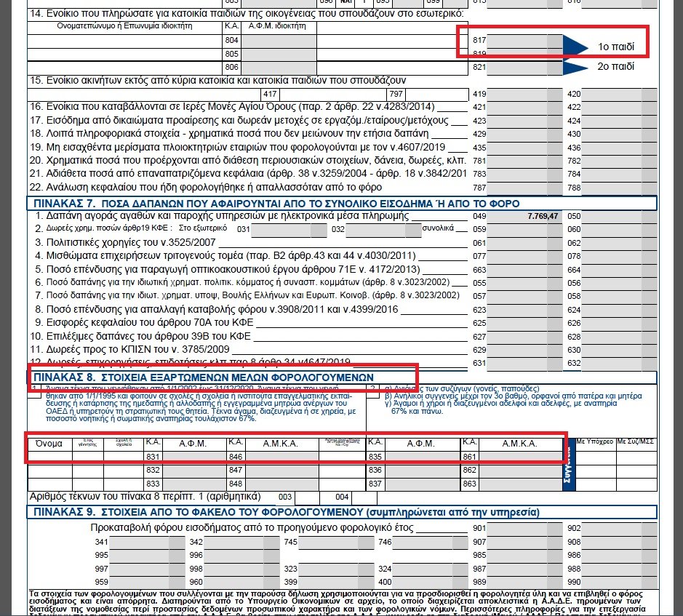Click the ΠΙΝΑΚΑΣ 9 section heading

pos(286,512)
